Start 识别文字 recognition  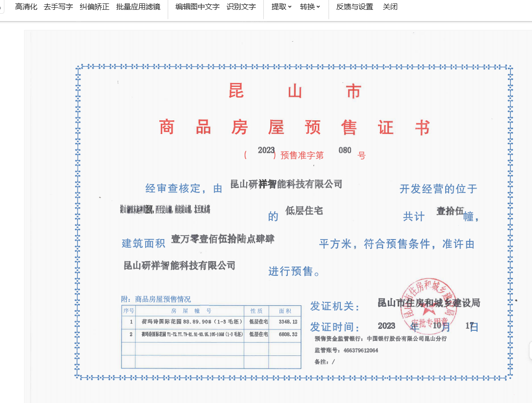pos(241,7)
